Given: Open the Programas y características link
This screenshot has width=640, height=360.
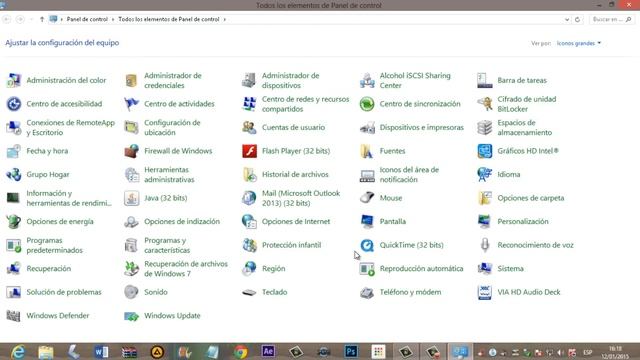Looking at the screenshot, I should (x=167, y=245).
